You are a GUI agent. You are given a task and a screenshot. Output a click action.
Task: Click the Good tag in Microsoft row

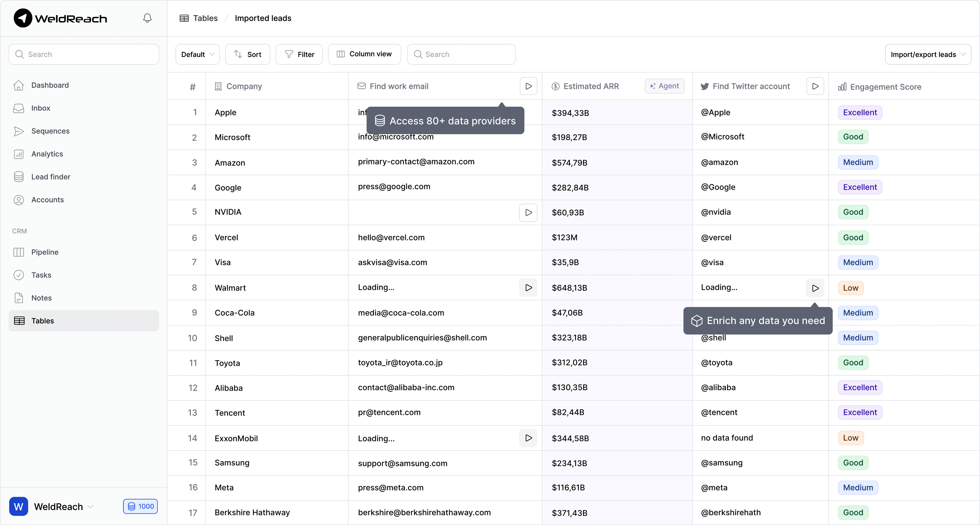(853, 137)
